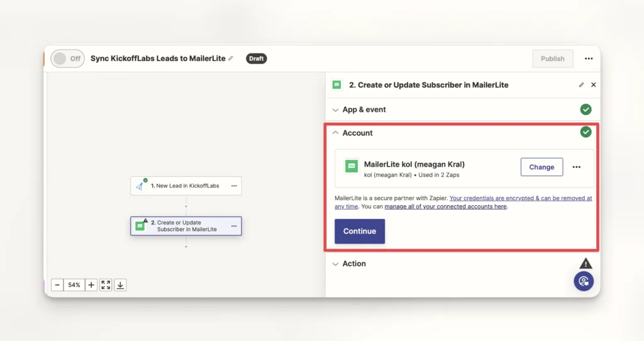The width and height of the screenshot is (644, 341).
Task: Click the Publish button
Action: tap(552, 59)
